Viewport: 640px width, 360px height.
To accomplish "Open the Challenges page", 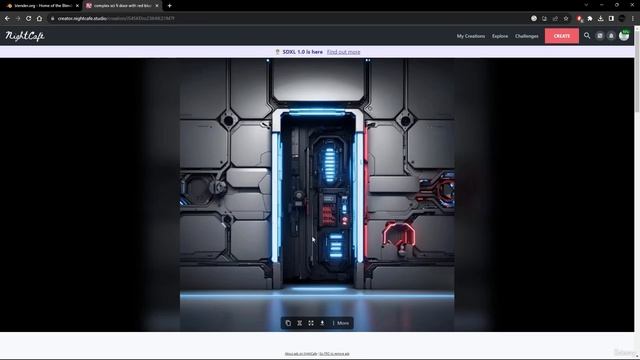I will pyautogui.click(x=527, y=36).
